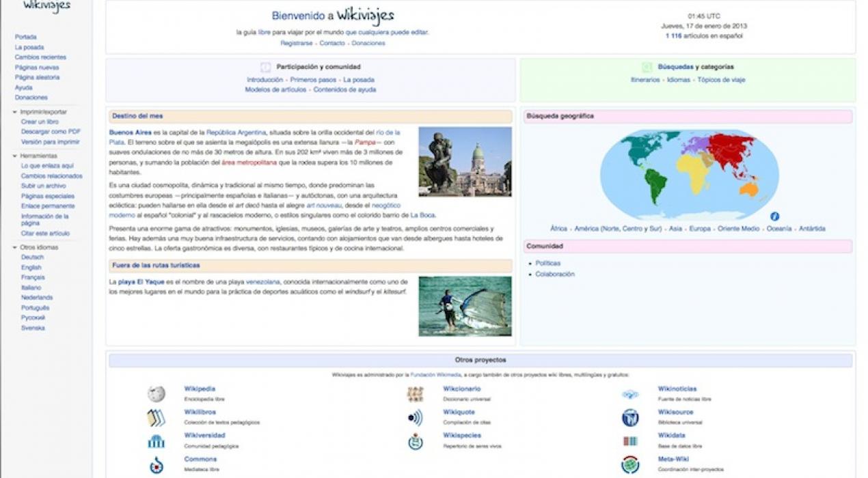Click Versión para imprimir link
The height and width of the screenshot is (478, 868).
[51, 141]
